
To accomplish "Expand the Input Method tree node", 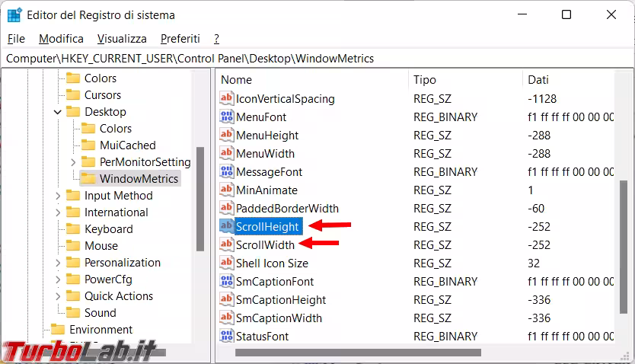I will [58, 196].
